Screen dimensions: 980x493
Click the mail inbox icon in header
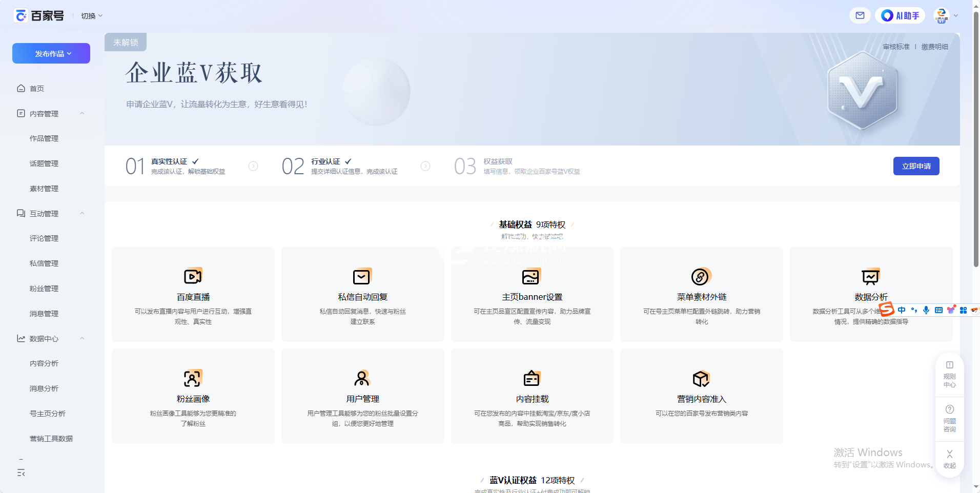(x=860, y=15)
